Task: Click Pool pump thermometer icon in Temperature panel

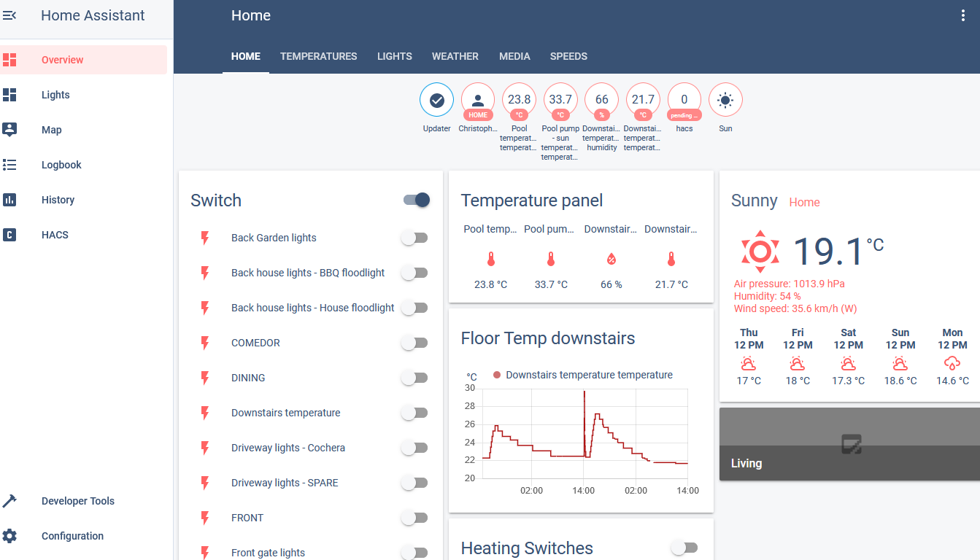Action: click(x=551, y=259)
